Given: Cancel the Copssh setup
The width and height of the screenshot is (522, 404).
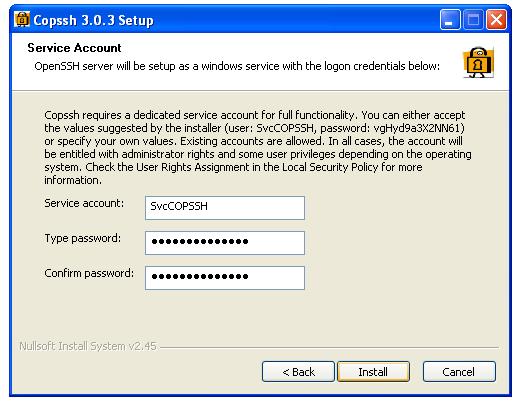Looking at the screenshot, I should click(459, 371).
